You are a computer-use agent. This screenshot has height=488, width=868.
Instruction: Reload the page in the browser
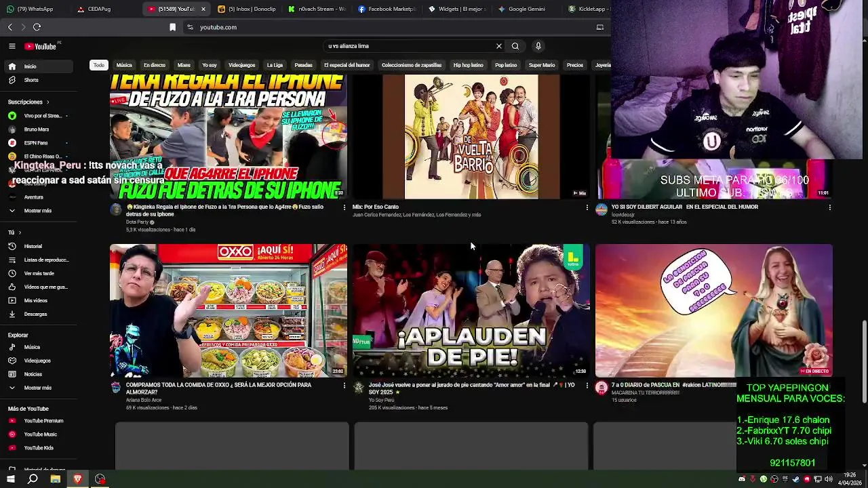[37, 27]
